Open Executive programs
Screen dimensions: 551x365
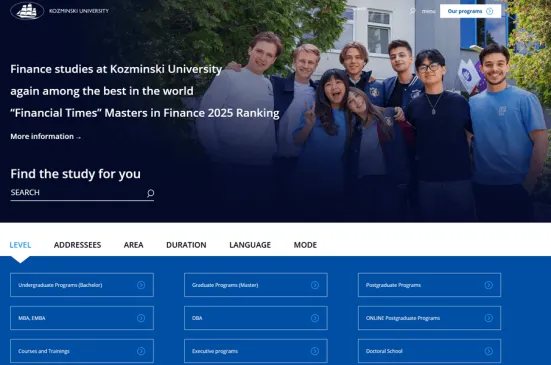[x=256, y=351]
